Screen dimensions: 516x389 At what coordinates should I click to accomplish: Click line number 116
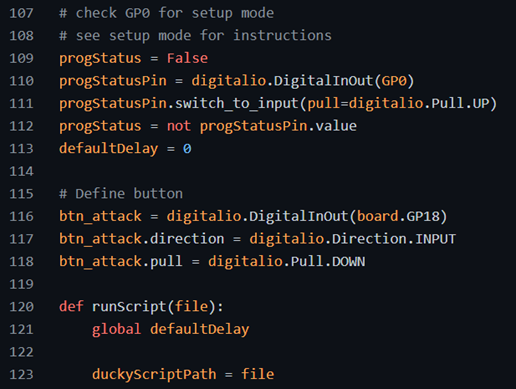click(x=21, y=217)
